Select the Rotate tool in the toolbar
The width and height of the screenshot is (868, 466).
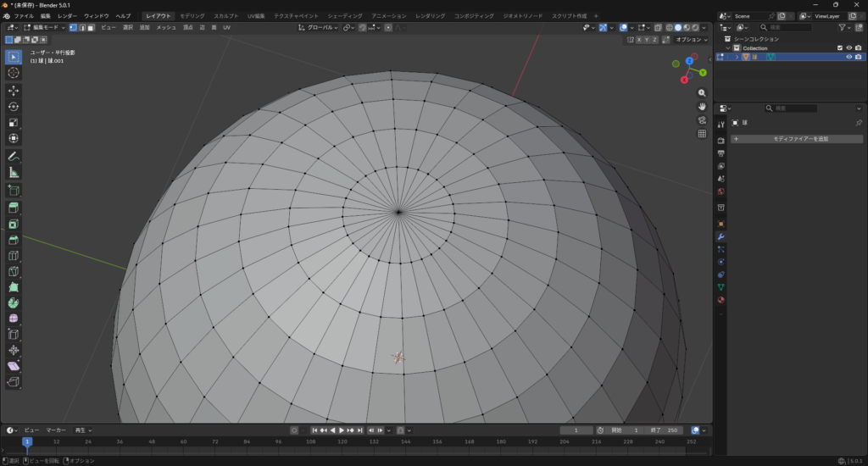[x=14, y=107]
